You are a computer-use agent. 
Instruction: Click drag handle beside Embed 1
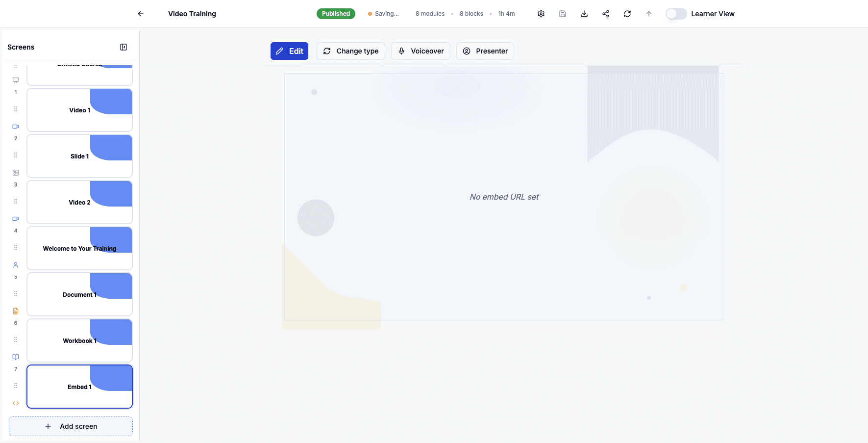tap(16, 386)
